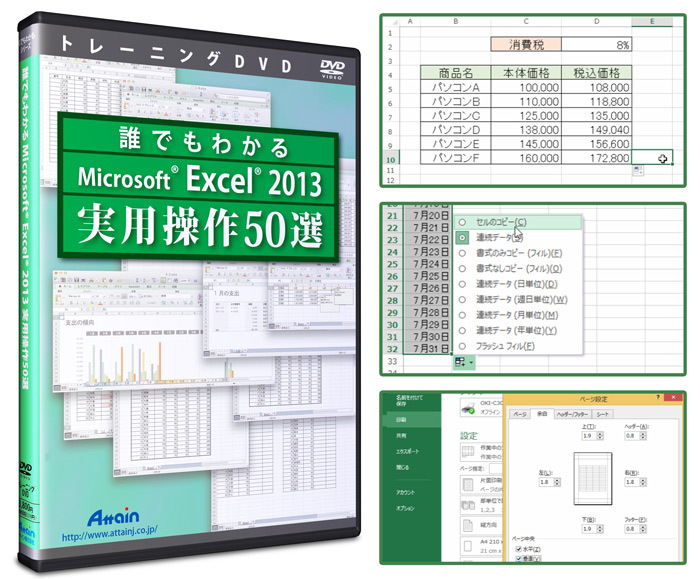The width and height of the screenshot is (700, 579).
Task: Click the active sheets print icon
Action: pyautogui.click(x=467, y=452)
